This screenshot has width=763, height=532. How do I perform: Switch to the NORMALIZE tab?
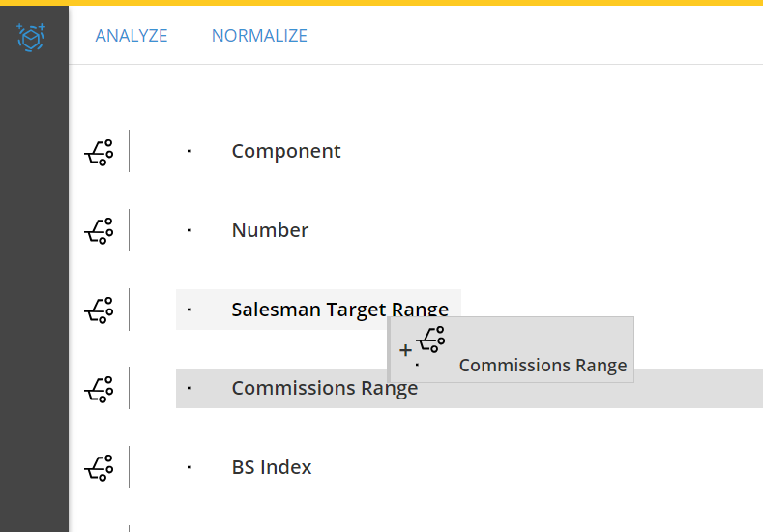pyautogui.click(x=259, y=36)
